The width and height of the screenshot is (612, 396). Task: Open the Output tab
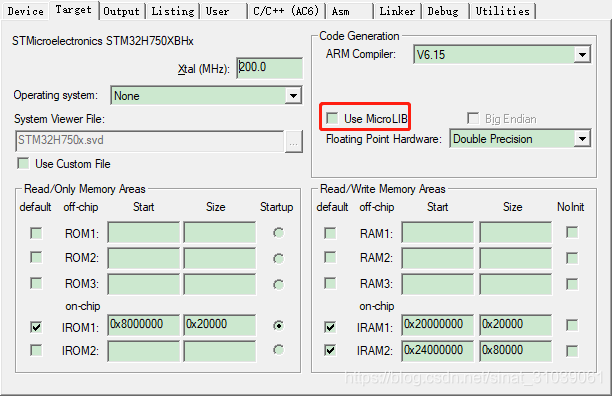pyautogui.click(x=121, y=11)
